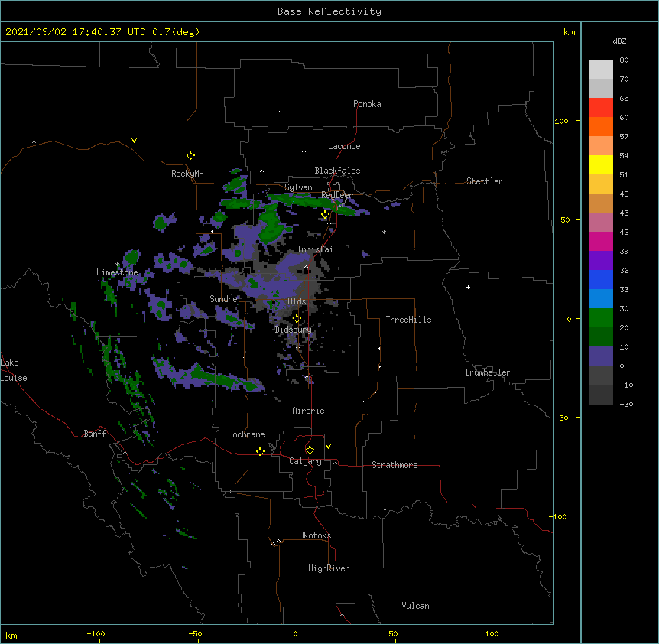This screenshot has width=659, height=644.
Task: Click the Lacombe city label
Action: [x=344, y=146]
